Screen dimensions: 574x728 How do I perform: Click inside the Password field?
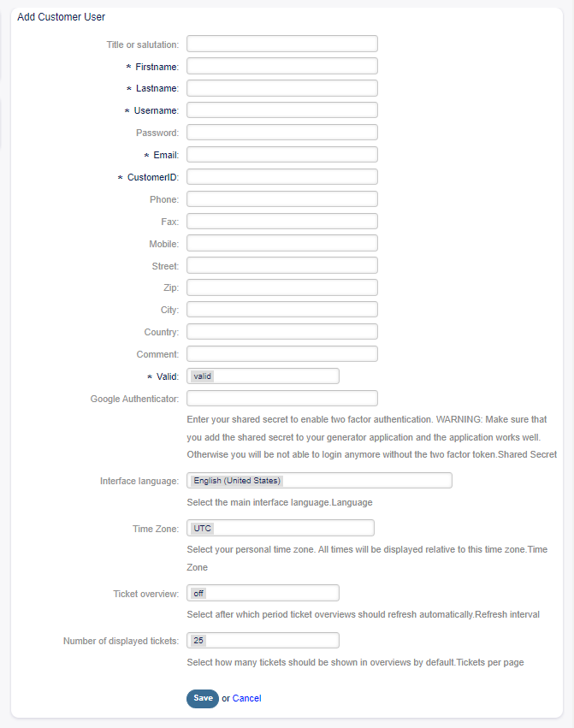[281, 132]
